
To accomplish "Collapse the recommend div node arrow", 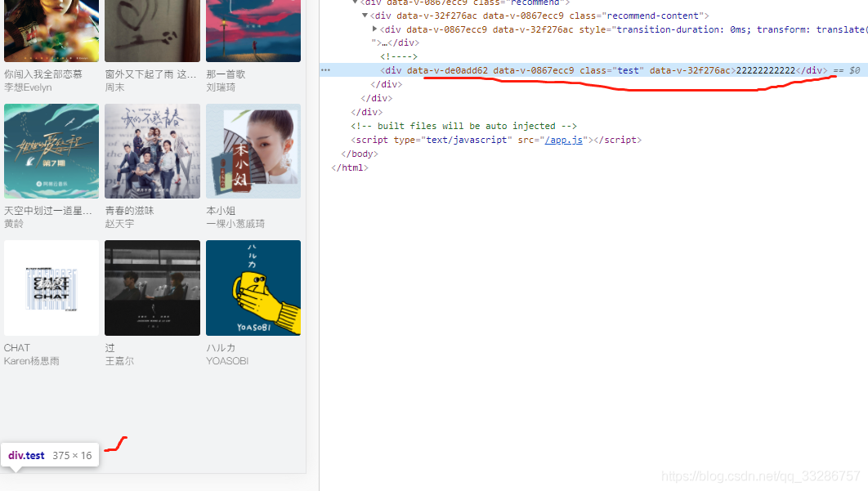I will (355, 2).
